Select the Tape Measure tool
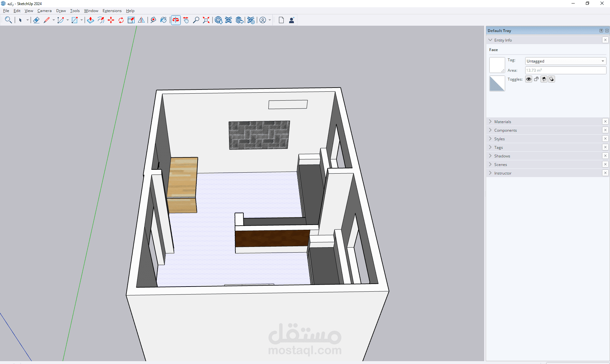Image resolution: width=610 pixels, height=364 pixels. click(153, 20)
